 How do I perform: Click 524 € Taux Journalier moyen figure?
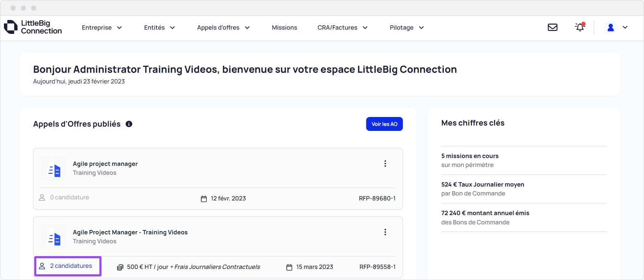(483, 184)
